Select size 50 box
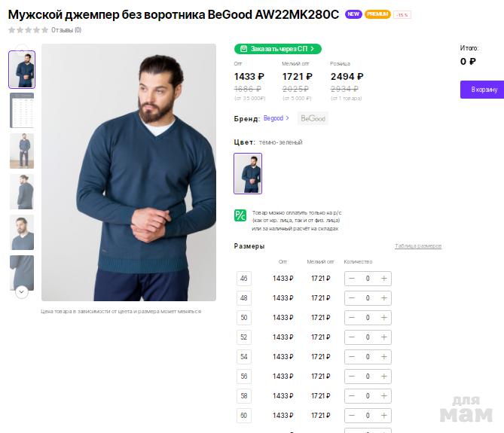The height and width of the screenshot is (433, 504). [x=243, y=318]
